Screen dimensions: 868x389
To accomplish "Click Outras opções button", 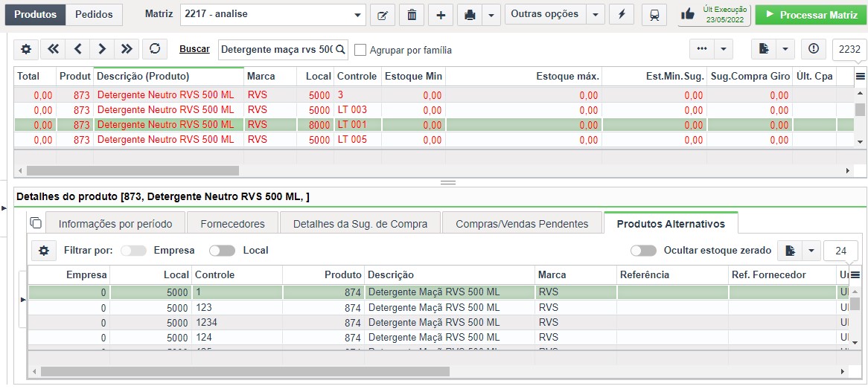I will (x=545, y=15).
